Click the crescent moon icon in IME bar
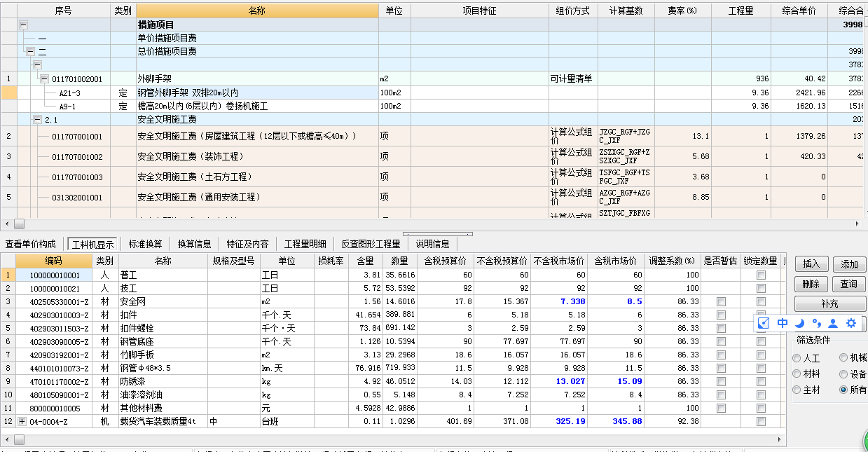The height and width of the screenshot is (452, 868). [799, 323]
